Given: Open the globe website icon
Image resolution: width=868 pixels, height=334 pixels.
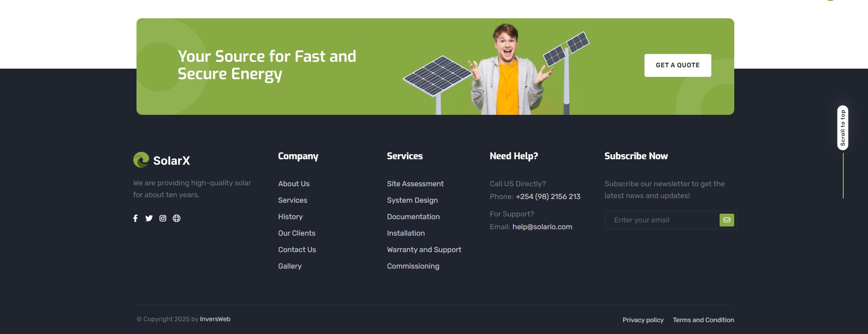Looking at the screenshot, I should [176, 218].
